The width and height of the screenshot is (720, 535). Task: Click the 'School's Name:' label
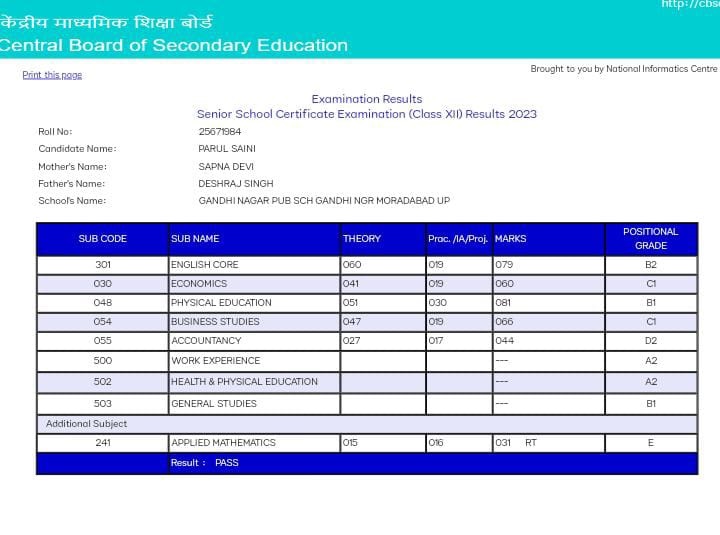tap(72, 200)
